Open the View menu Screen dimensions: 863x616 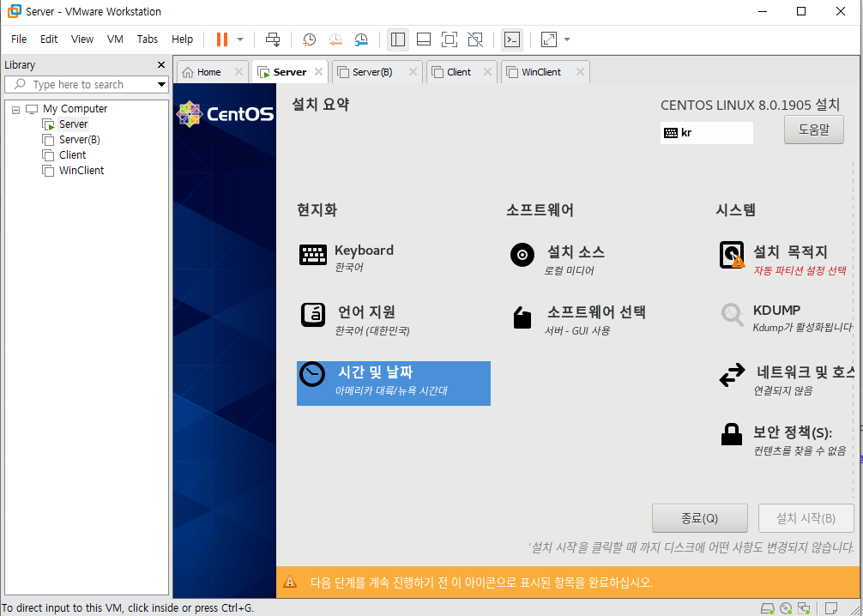click(82, 39)
